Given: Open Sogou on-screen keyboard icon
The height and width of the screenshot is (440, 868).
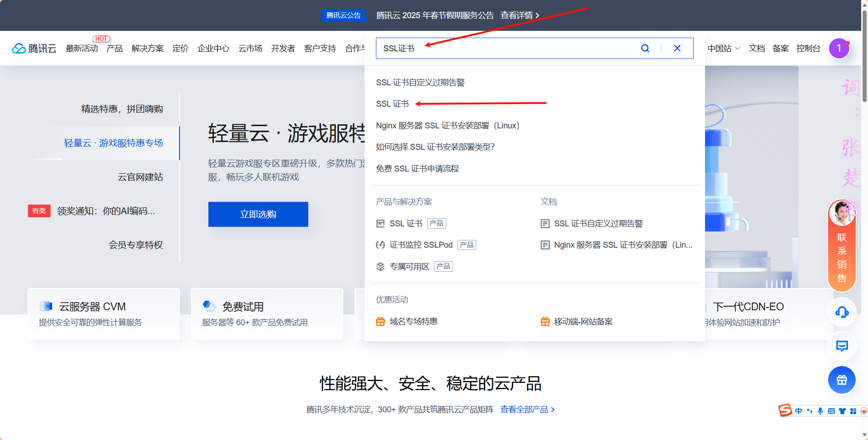Looking at the screenshot, I should [x=831, y=411].
